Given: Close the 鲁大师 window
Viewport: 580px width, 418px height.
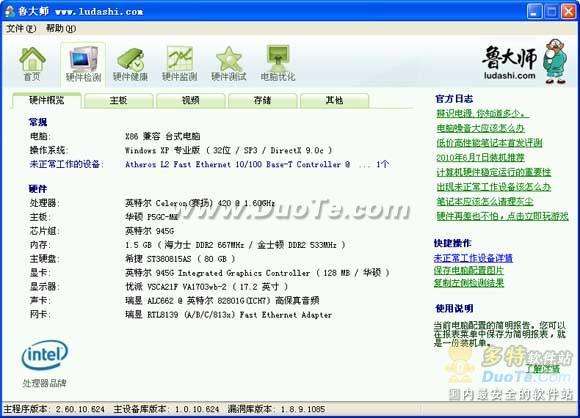Looking at the screenshot, I should pyautogui.click(x=569, y=11).
